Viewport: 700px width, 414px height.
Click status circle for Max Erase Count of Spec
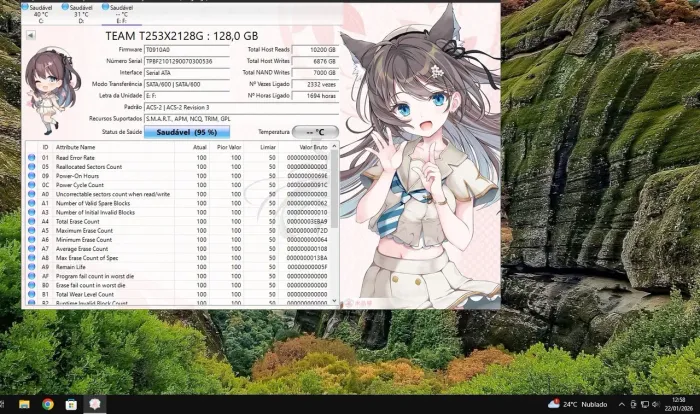32,258
